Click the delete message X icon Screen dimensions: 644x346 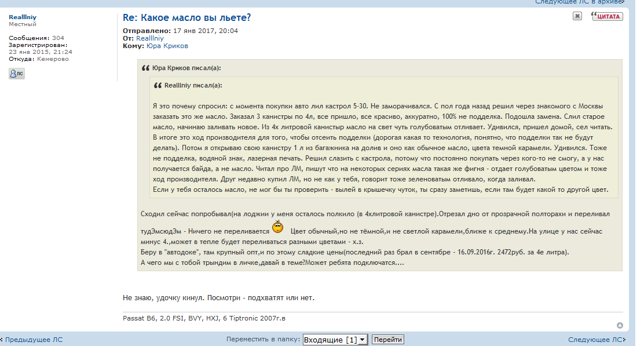577,16
